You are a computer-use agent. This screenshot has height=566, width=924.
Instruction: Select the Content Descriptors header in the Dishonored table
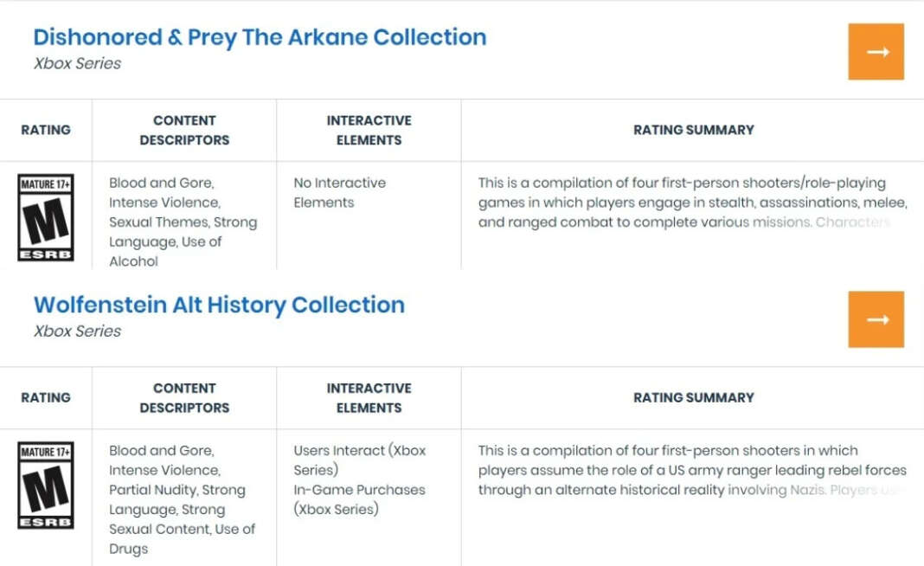[x=184, y=130]
